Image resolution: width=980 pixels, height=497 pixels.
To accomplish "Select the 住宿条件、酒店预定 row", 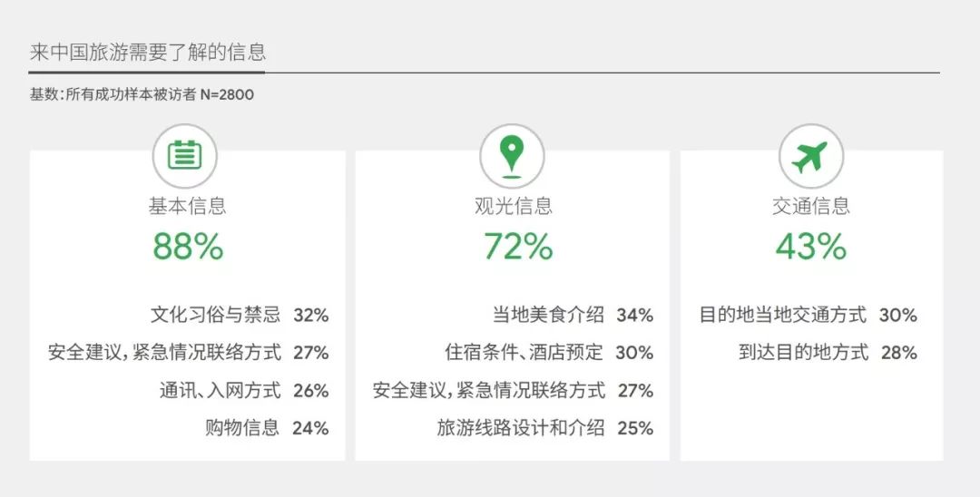I will coord(549,353).
